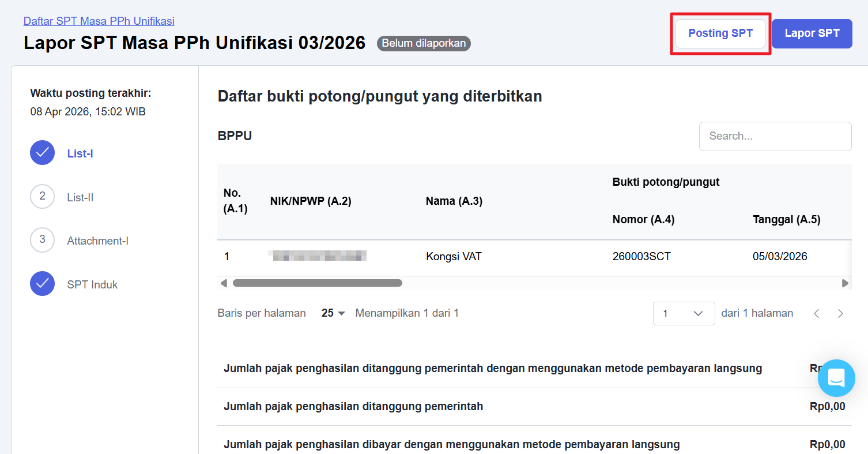Click the List-I checkmark step icon
868x454 pixels.
click(42, 153)
